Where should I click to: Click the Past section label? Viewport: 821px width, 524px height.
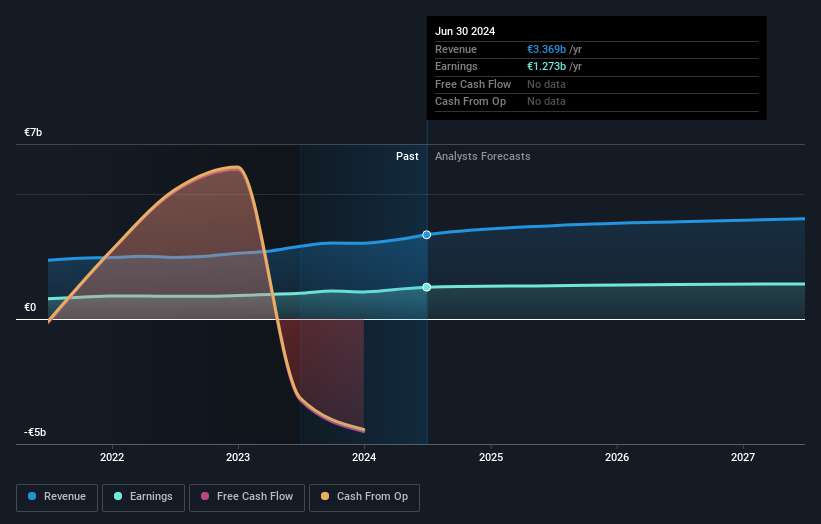tap(407, 157)
